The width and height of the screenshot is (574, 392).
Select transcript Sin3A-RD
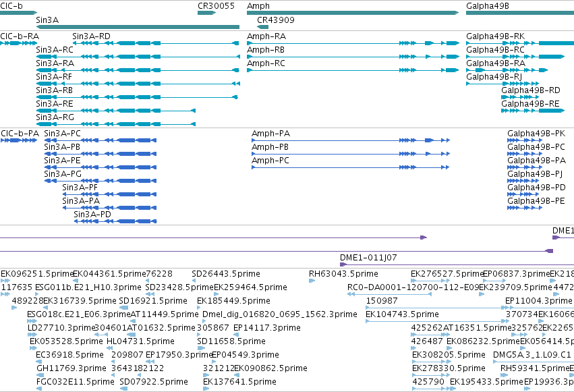coord(156,43)
